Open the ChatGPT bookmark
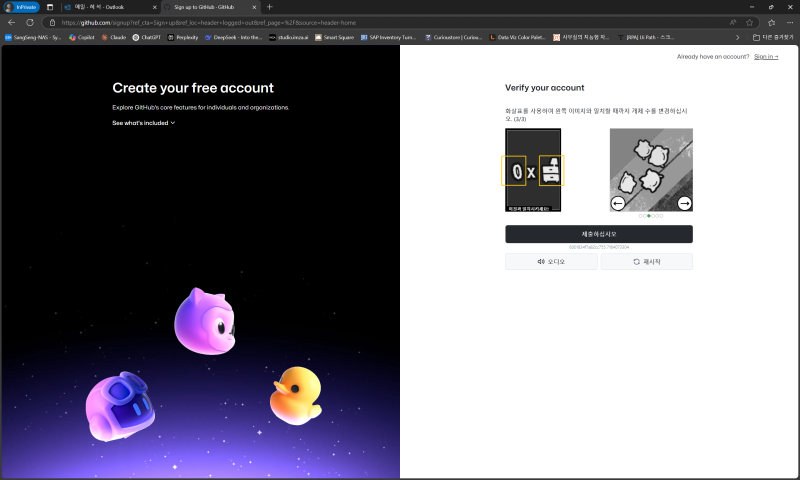Image resolution: width=800 pixels, height=480 pixels. pyautogui.click(x=146, y=37)
